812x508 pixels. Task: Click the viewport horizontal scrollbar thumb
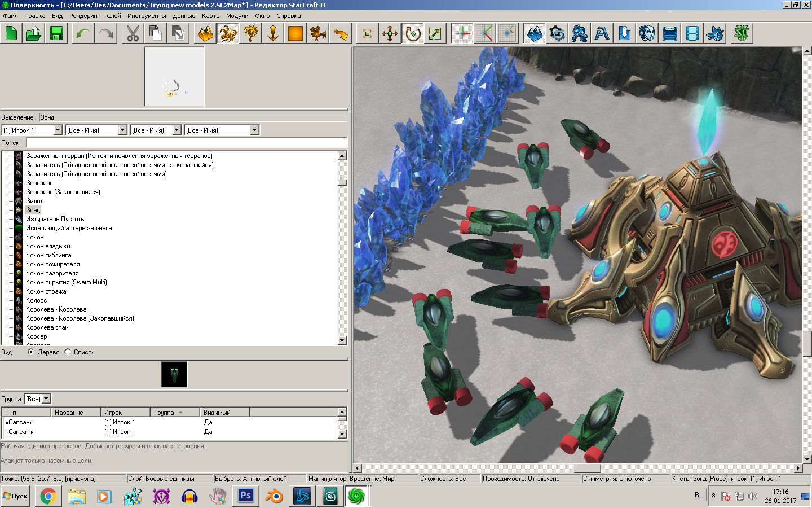coord(587,468)
